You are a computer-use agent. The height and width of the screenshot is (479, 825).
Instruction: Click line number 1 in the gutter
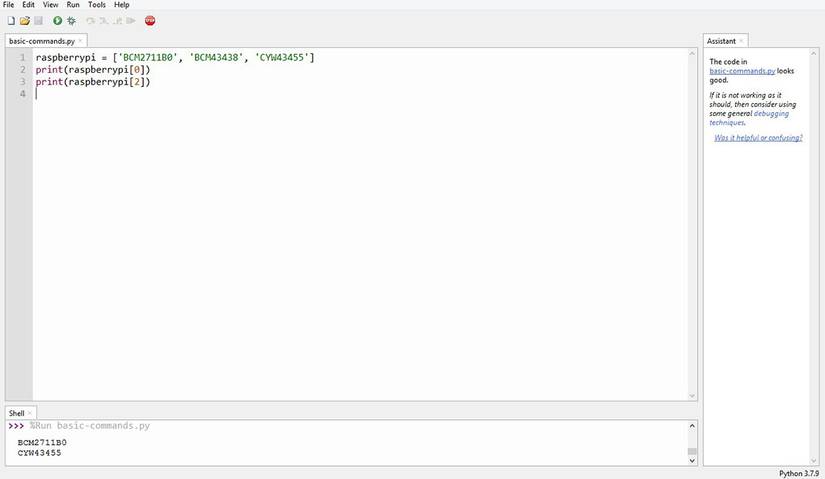pos(23,57)
